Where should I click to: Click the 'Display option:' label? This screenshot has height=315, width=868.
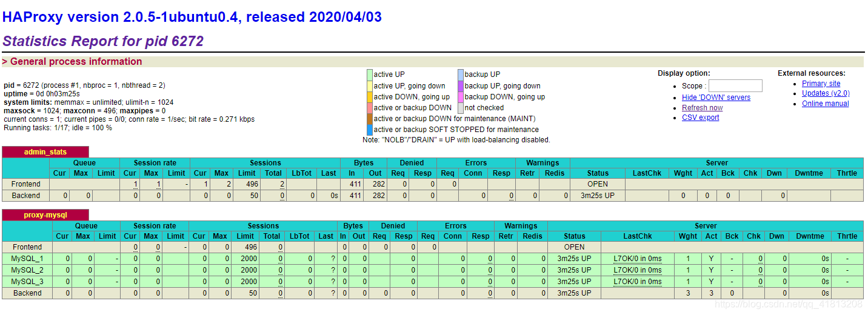click(x=684, y=73)
